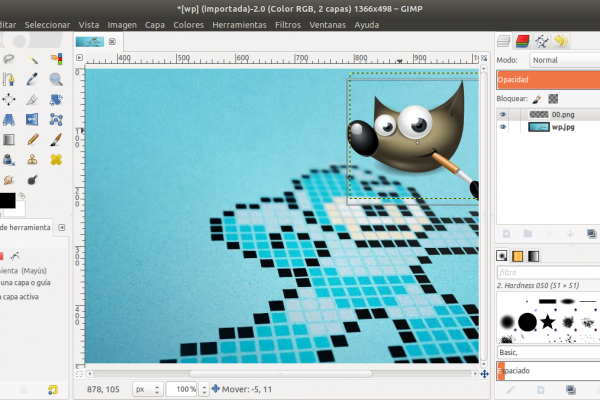This screenshot has height=400, width=600.
Task: Select the Smudge tool
Action: coord(8,180)
